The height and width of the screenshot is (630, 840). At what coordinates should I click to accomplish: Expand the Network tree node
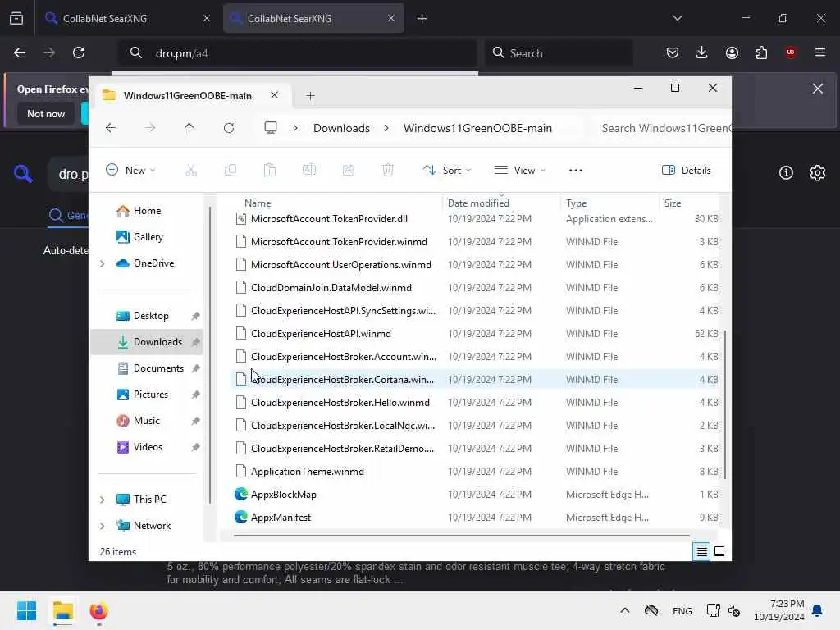pyautogui.click(x=103, y=526)
